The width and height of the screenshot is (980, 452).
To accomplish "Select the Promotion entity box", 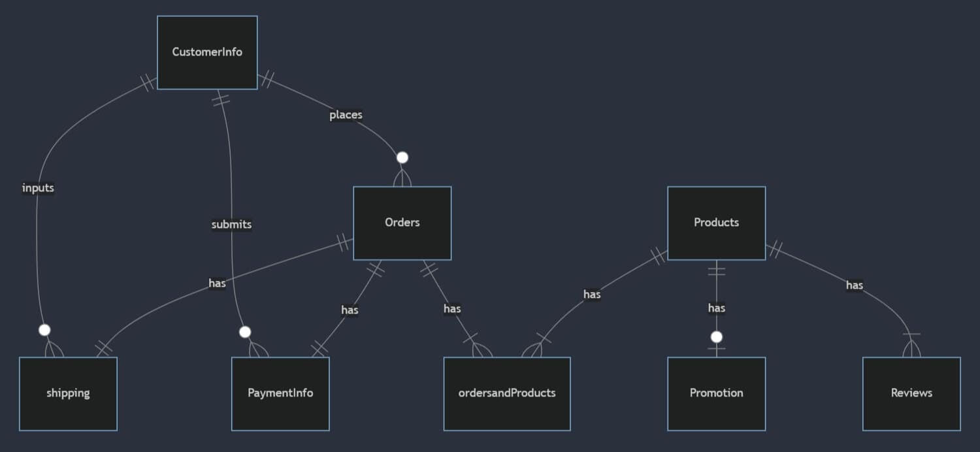I will click(x=716, y=393).
